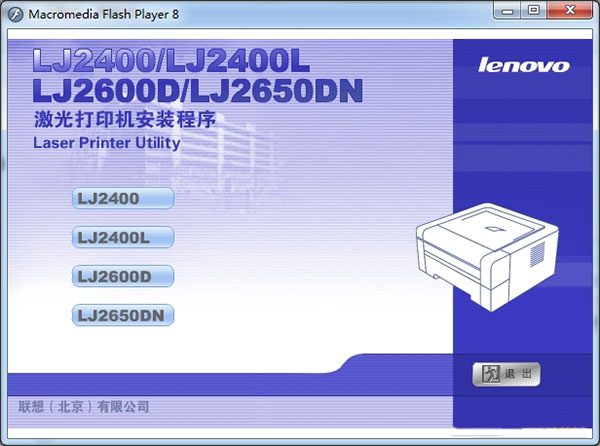Click the LJ2600D/LJ2650DN title text

pyautogui.click(x=198, y=91)
